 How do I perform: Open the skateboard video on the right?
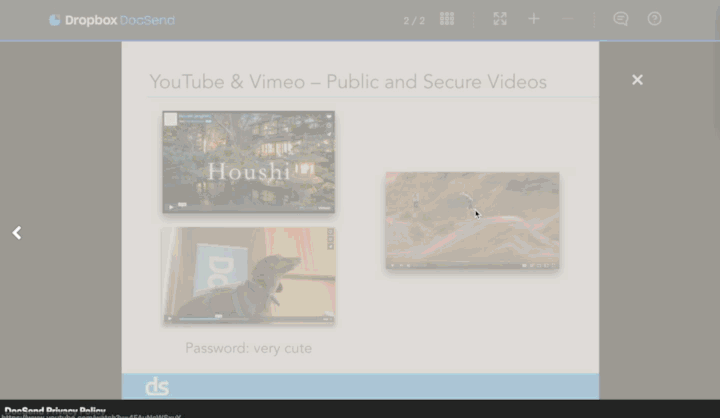[472, 220]
